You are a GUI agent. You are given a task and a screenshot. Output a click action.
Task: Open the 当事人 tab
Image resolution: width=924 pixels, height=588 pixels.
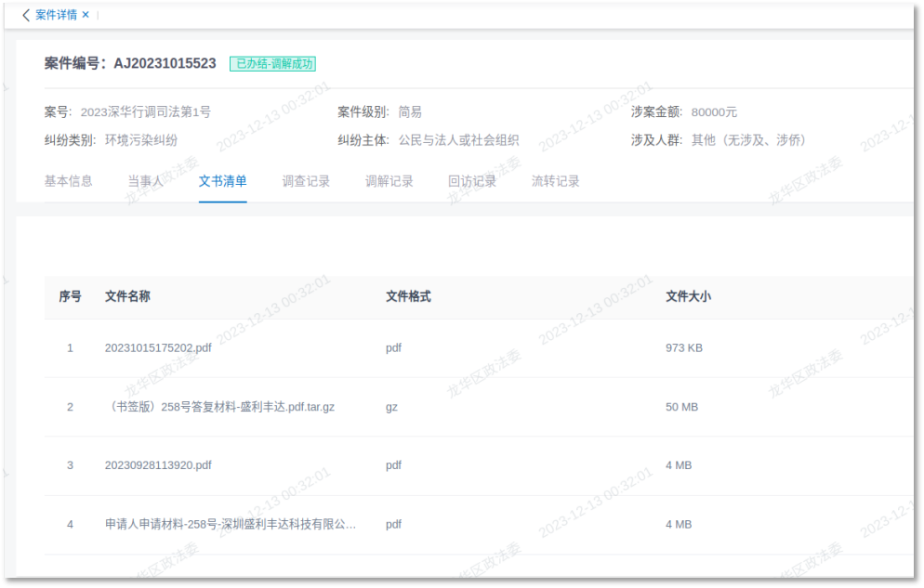coord(145,181)
